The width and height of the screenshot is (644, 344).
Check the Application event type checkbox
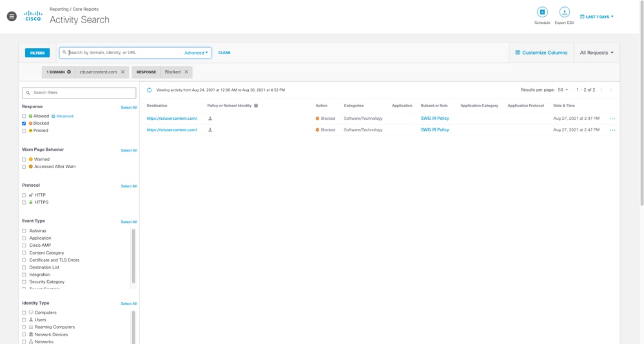click(x=24, y=238)
